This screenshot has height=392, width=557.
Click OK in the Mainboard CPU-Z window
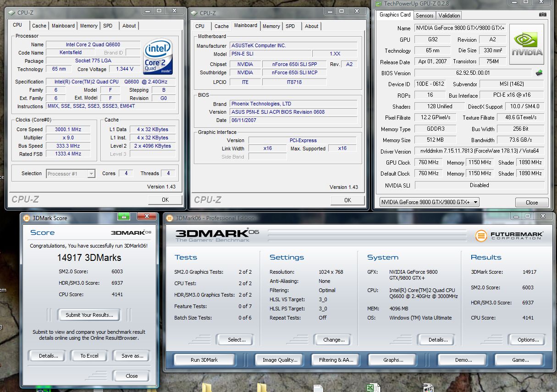coord(347,200)
